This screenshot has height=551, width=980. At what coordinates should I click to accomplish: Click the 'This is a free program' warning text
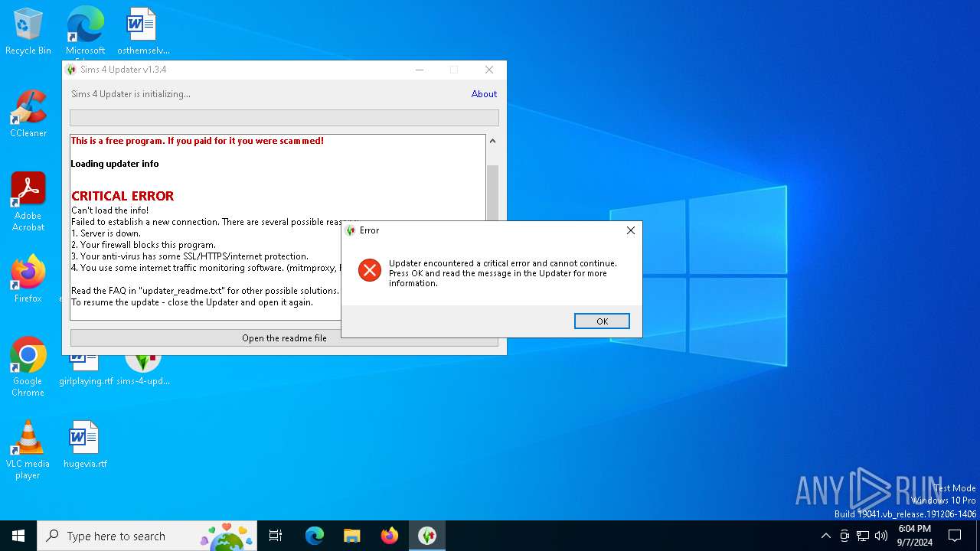(198, 141)
